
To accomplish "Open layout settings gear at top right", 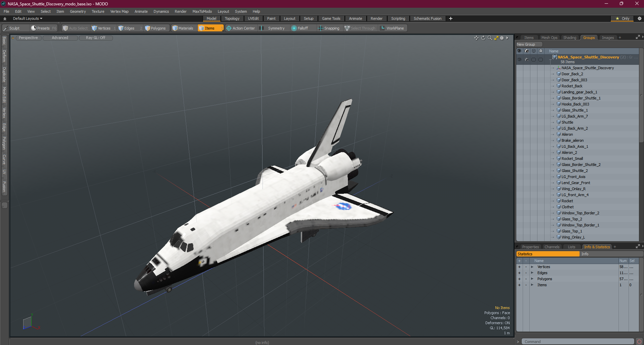I will [640, 18].
